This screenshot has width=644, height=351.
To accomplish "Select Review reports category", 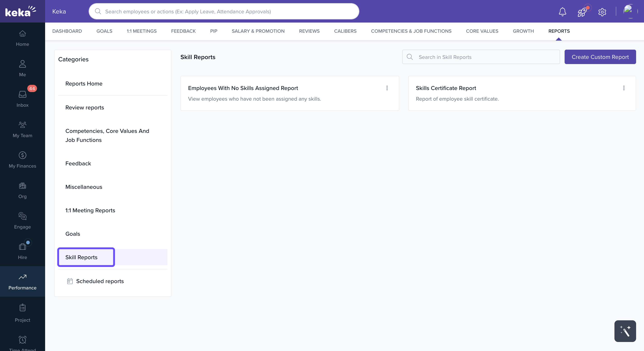I will (x=85, y=108).
